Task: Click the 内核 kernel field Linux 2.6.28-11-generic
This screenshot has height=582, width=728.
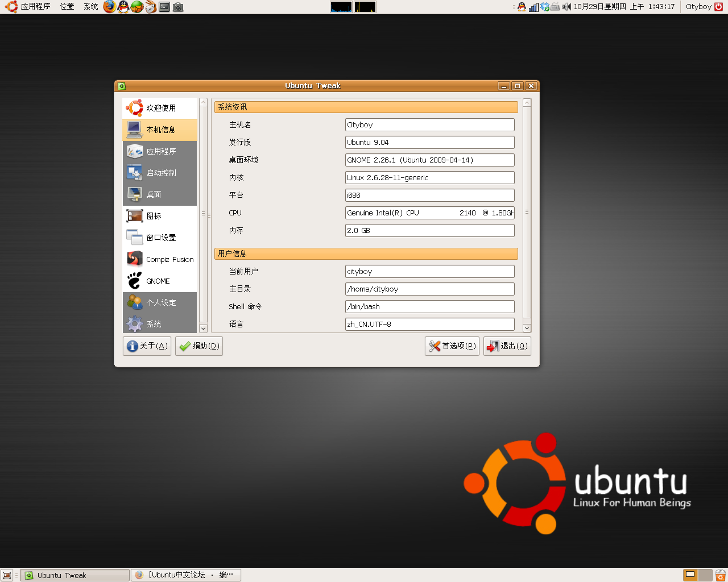Action: point(430,178)
